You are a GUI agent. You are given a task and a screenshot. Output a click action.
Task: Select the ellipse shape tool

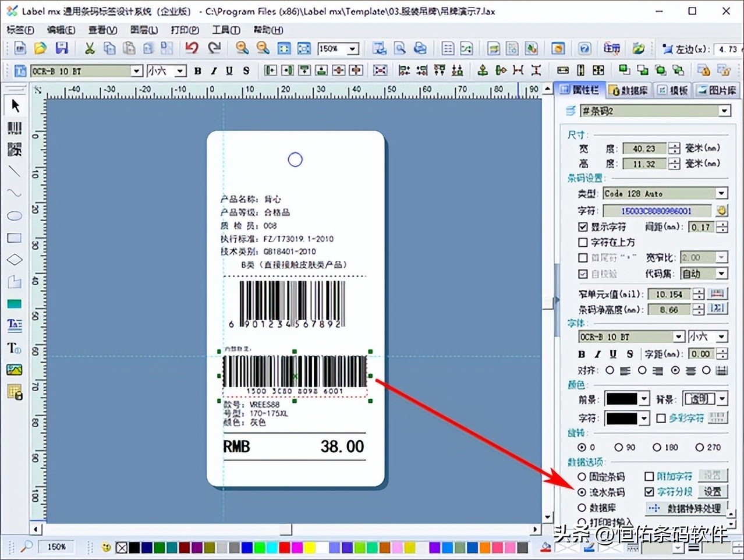15,216
